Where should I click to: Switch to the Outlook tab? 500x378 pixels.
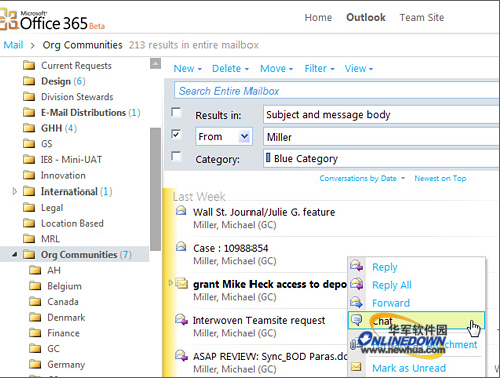366,17
